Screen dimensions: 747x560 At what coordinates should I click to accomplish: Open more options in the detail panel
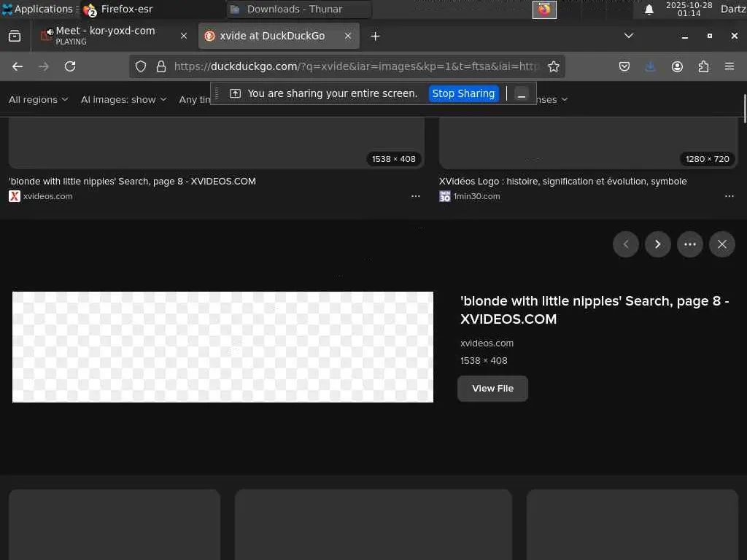690,244
